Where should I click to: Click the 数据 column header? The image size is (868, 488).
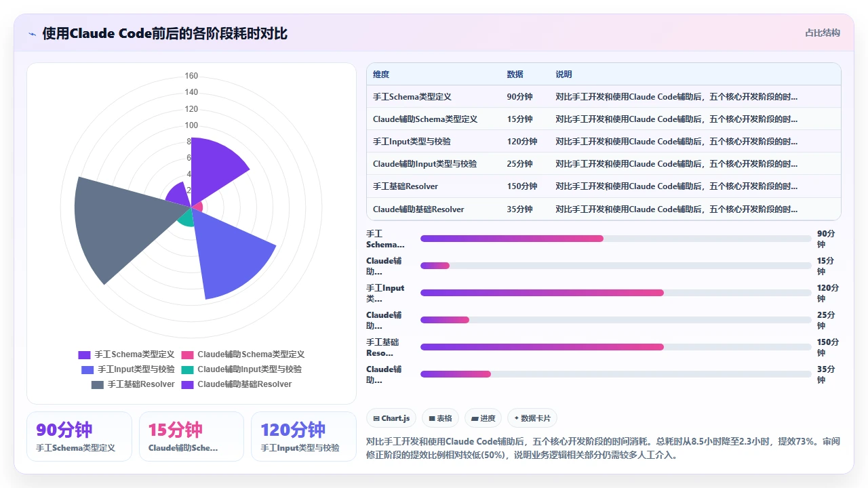pyautogui.click(x=515, y=75)
